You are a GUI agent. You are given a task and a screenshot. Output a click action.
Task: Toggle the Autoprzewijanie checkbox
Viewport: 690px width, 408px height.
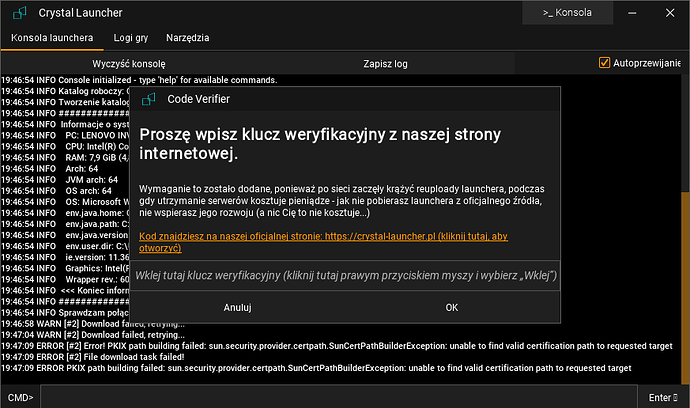pyautogui.click(x=604, y=63)
